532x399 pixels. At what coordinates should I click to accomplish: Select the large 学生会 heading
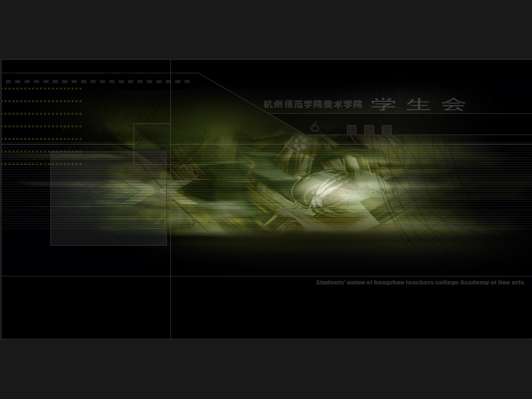tap(418, 104)
